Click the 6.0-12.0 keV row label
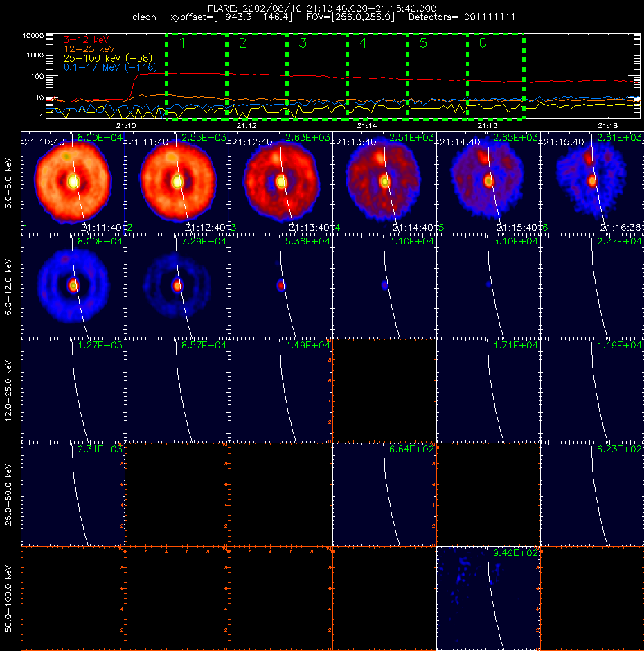 8,287
